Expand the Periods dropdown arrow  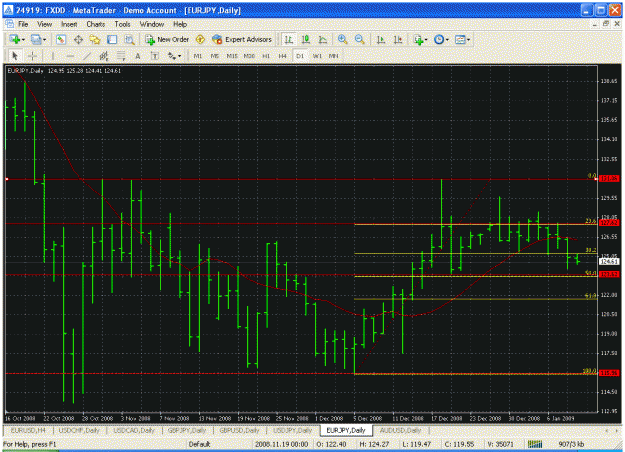click(x=447, y=40)
